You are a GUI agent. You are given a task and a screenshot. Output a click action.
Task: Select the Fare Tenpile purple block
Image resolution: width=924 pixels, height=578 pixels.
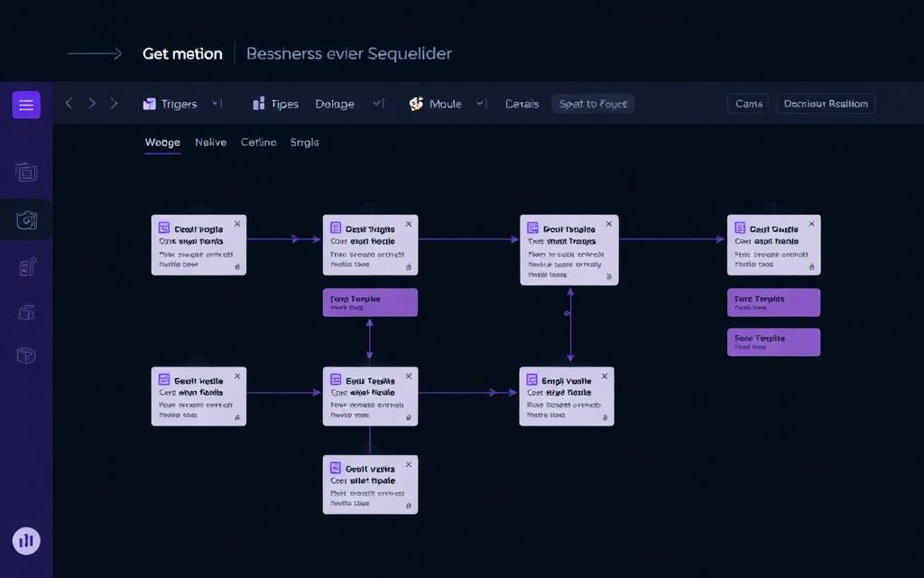[773, 303]
